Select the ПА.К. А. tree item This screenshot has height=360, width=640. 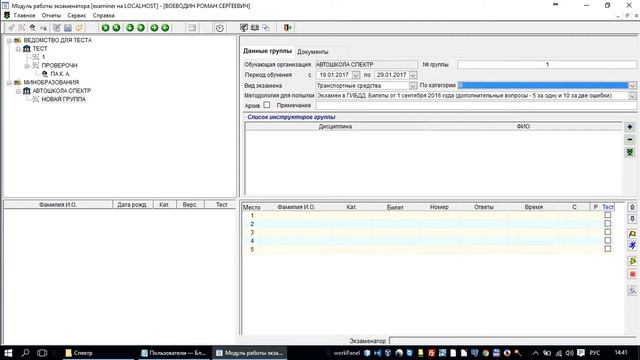[60, 74]
